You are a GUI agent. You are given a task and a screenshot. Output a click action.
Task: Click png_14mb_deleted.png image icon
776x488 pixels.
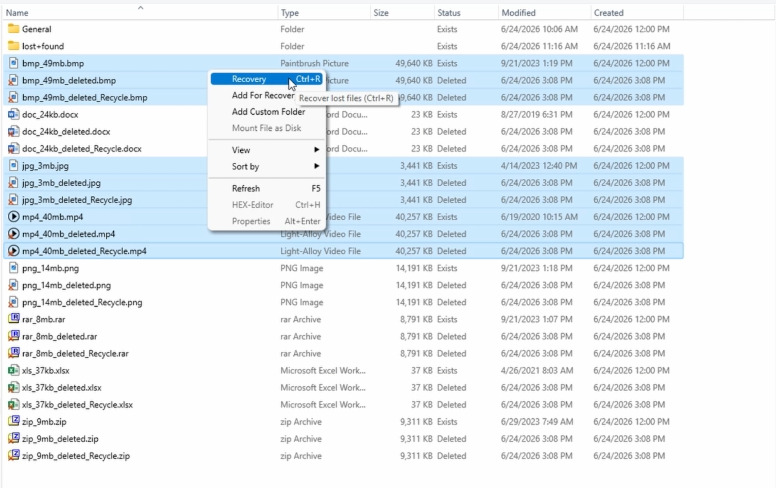(x=13, y=285)
